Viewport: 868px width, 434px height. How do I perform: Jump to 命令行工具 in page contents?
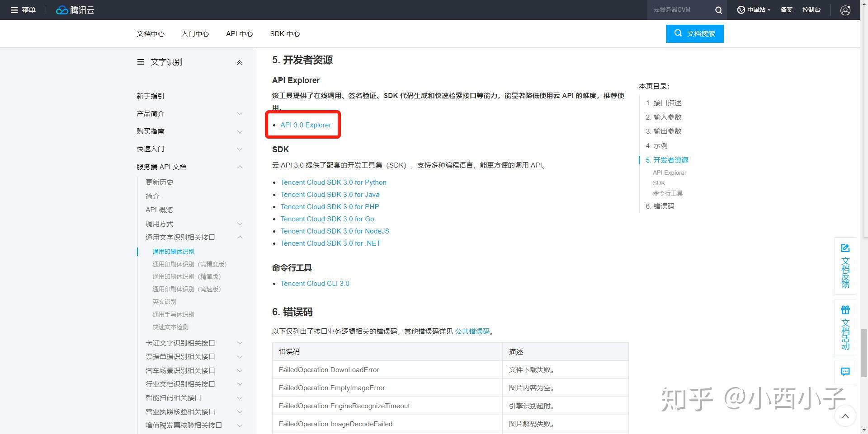pos(668,193)
